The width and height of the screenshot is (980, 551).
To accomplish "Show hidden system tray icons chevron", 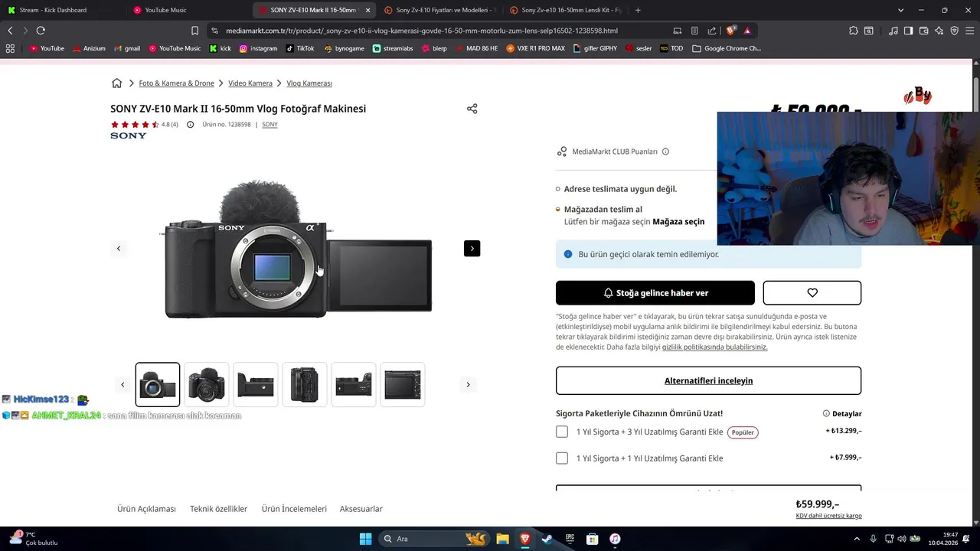I will [x=857, y=539].
